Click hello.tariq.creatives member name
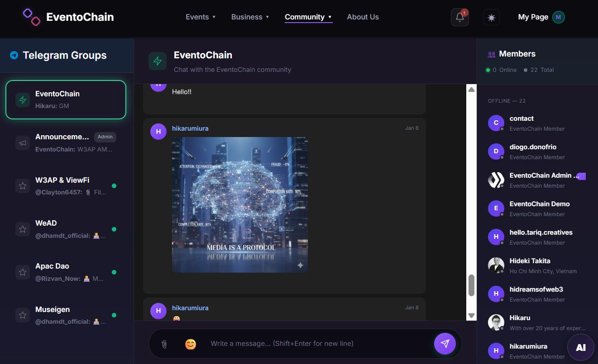Screen dimensions: 598x364 tap(541, 232)
